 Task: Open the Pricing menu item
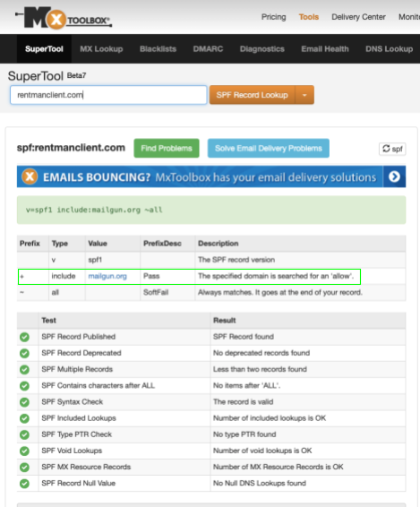click(x=273, y=17)
